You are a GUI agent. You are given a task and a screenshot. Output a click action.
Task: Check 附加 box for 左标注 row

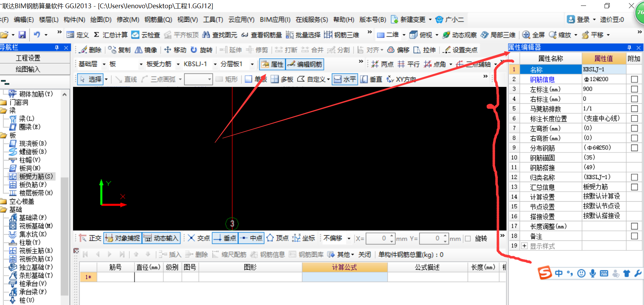634,89
